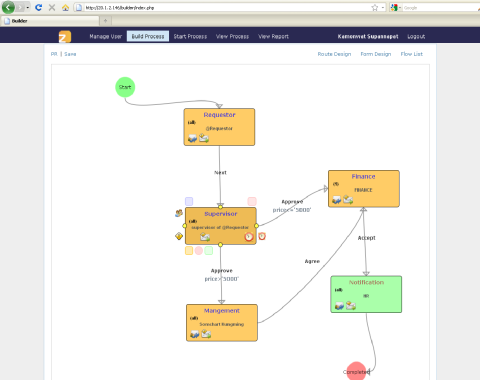Click the browser home icon
The image size is (480, 380).
(x=65, y=7)
